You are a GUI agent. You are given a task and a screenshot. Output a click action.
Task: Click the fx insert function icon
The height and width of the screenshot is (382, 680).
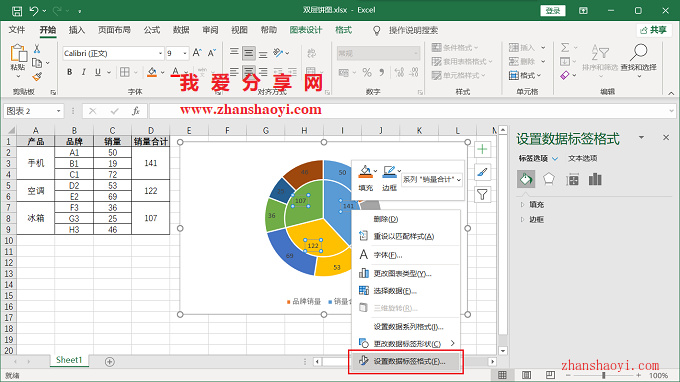coord(136,111)
